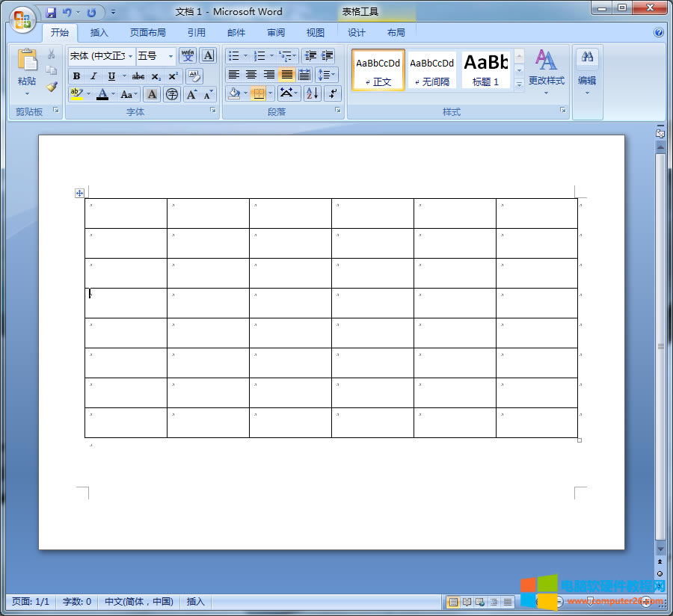
Task: Toggle bold formatting
Action: tap(76, 76)
